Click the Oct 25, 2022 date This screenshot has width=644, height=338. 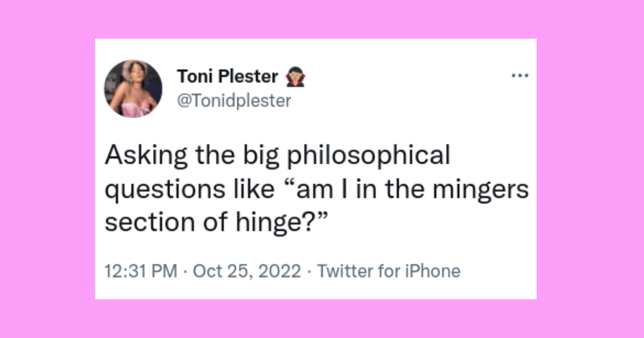tap(247, 271)
